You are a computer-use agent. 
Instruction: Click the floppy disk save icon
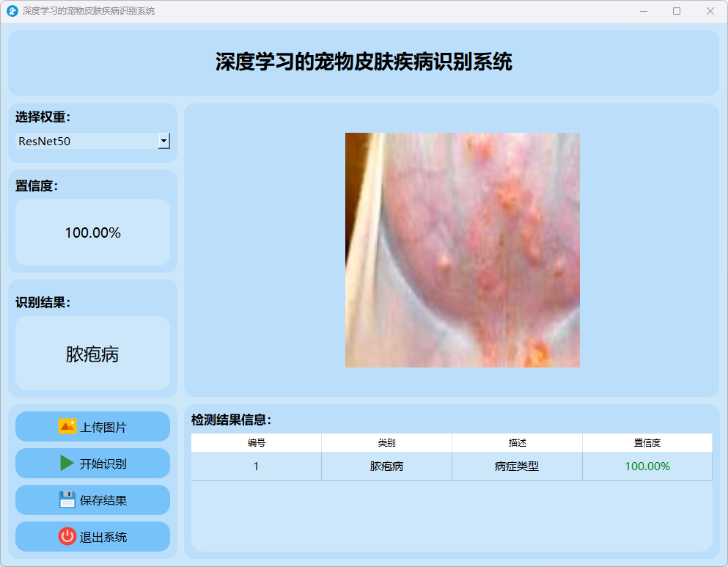point(67,500)
